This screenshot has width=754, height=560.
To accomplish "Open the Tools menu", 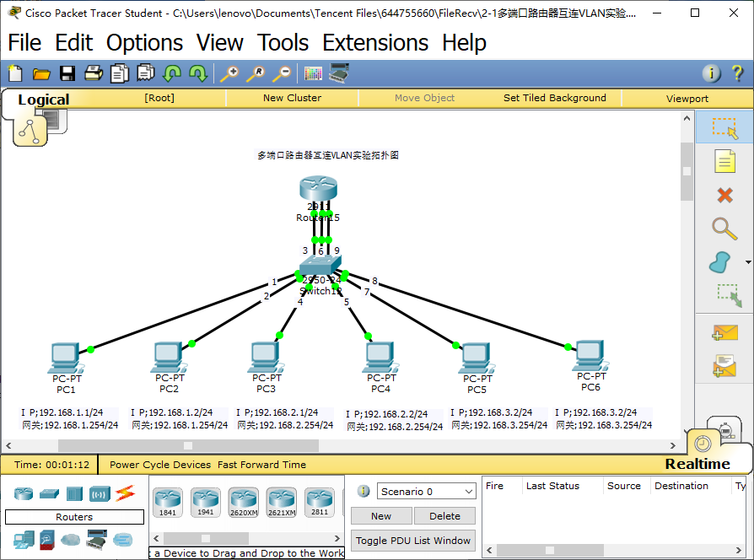I will pos(283,43).
